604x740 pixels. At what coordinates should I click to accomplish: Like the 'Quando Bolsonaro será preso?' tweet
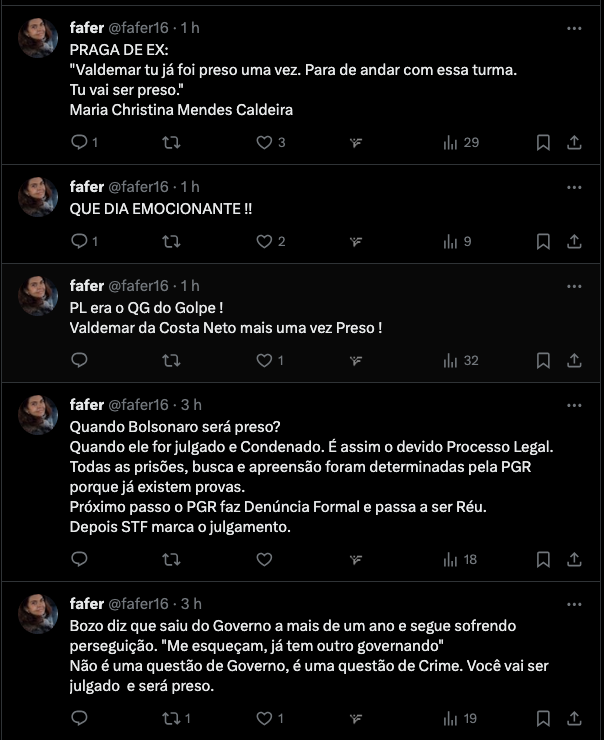click(x=264, y=560)
